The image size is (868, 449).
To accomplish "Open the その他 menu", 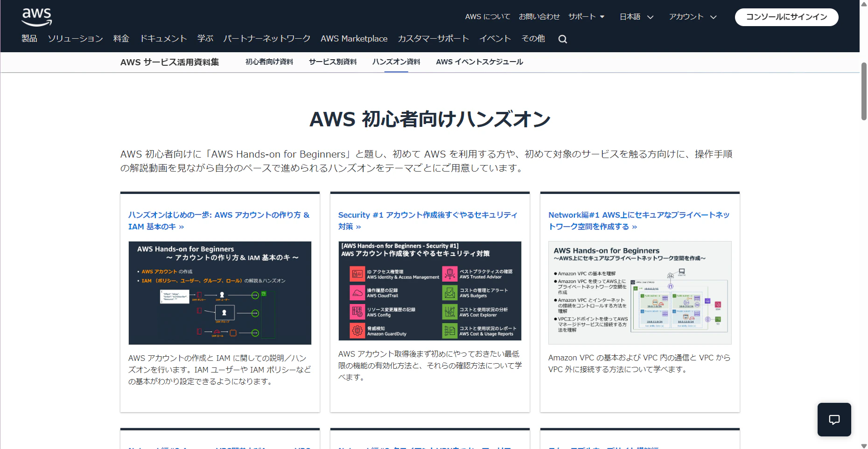I will point(533,39).
